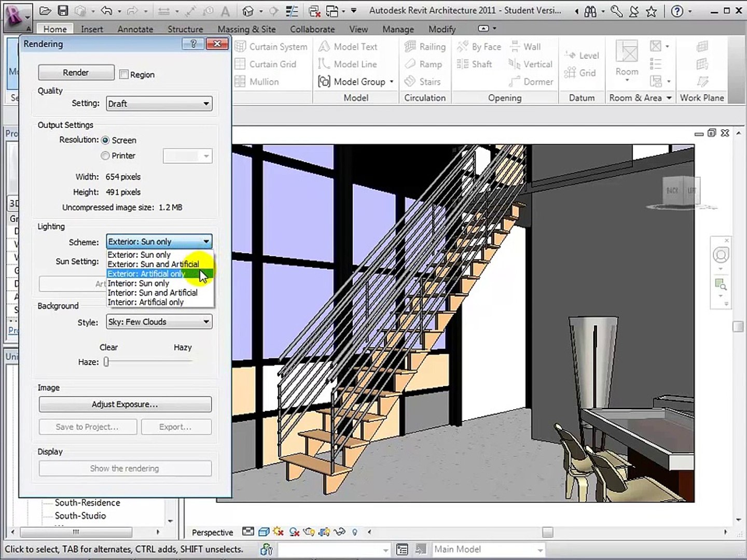Viewport: 747px width, 560px height.
Task: Open the Printer DPI dropdown
Action: coord(187,156)
